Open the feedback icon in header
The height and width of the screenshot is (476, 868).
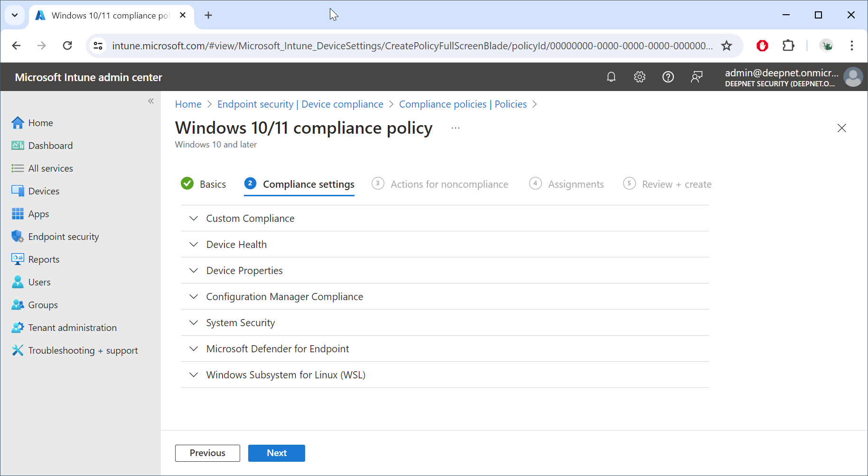click(x=697, y=77)
